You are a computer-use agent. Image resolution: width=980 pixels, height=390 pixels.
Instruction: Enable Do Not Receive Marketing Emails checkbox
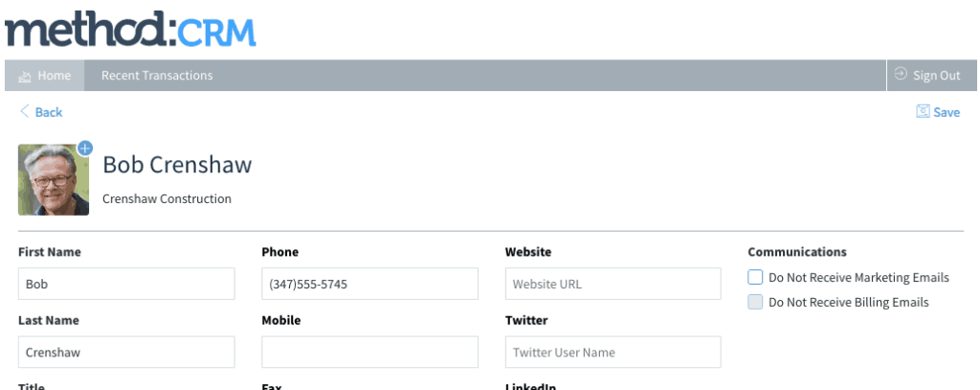click(x=755, y=277)
